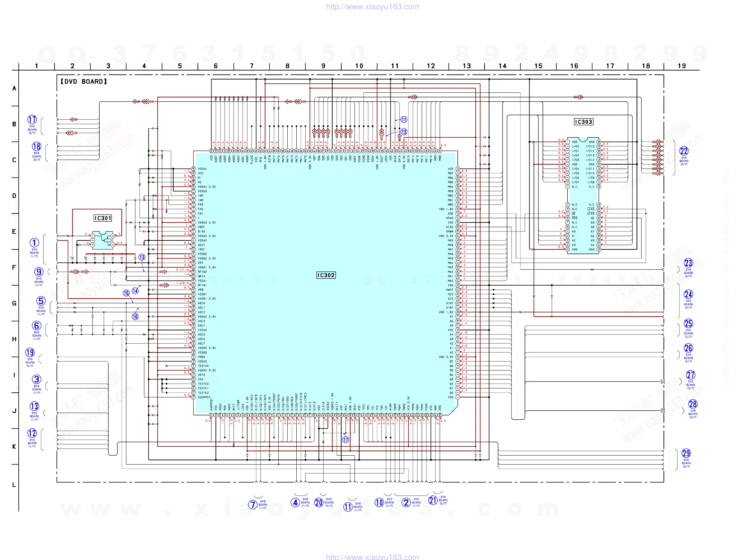Click the circled 9 DVD board marker
Screen dimensions: 745x560
click(x=39, y=272)
